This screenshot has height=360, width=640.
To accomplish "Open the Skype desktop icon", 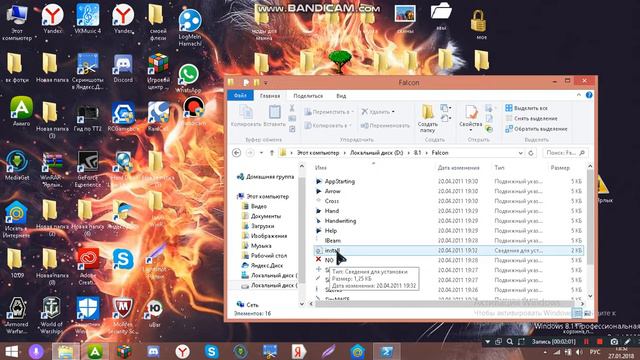I will [123, 259].
